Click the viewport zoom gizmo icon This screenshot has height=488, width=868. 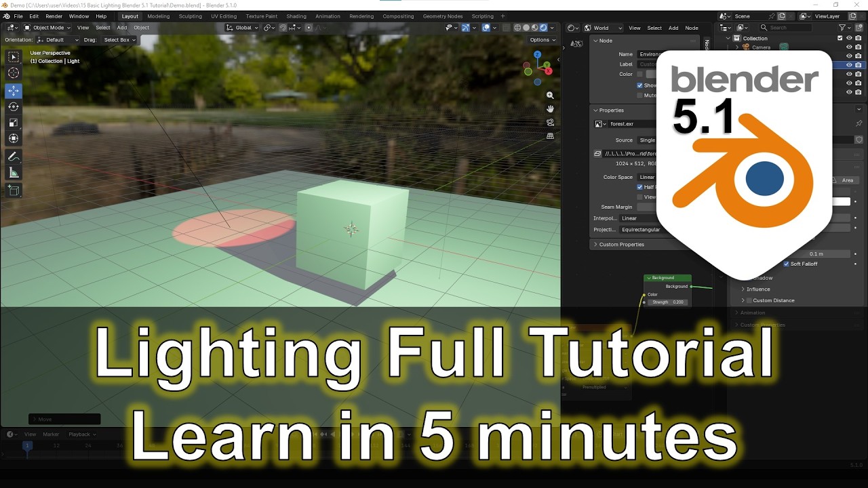pyautogui.click(x=550, y=96)
